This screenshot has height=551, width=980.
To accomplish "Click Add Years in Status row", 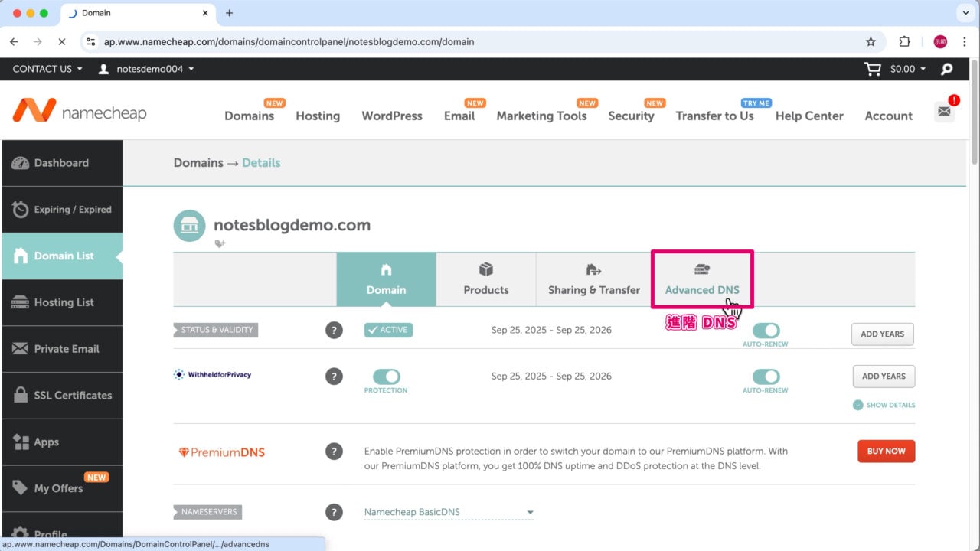I will 882,334.
